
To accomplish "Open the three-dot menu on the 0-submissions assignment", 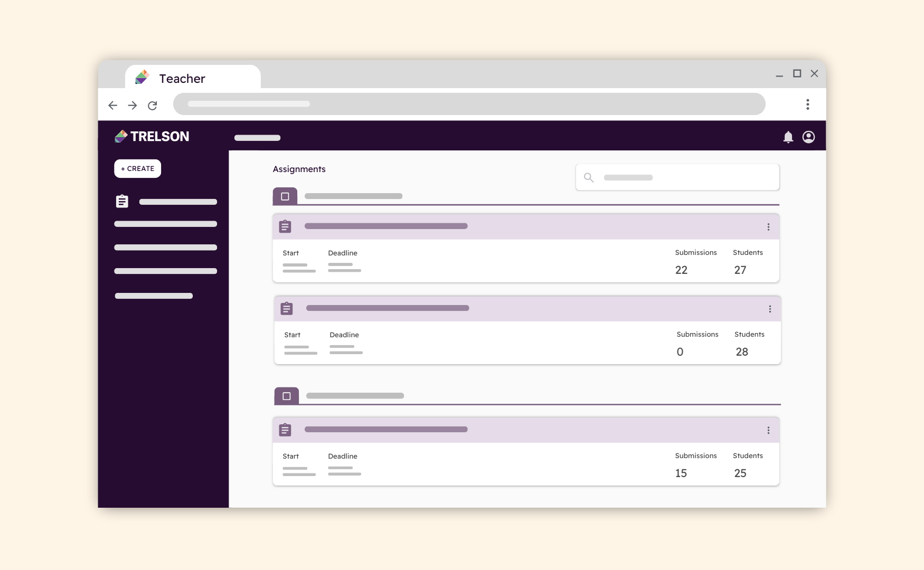I will click(x=770, y=309).
